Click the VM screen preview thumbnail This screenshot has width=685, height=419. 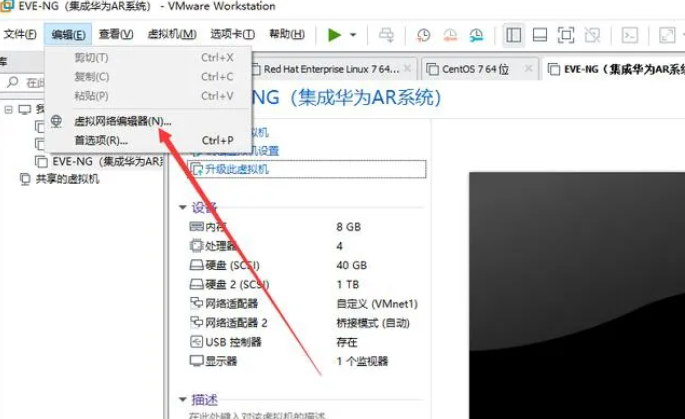coord(577,295)
